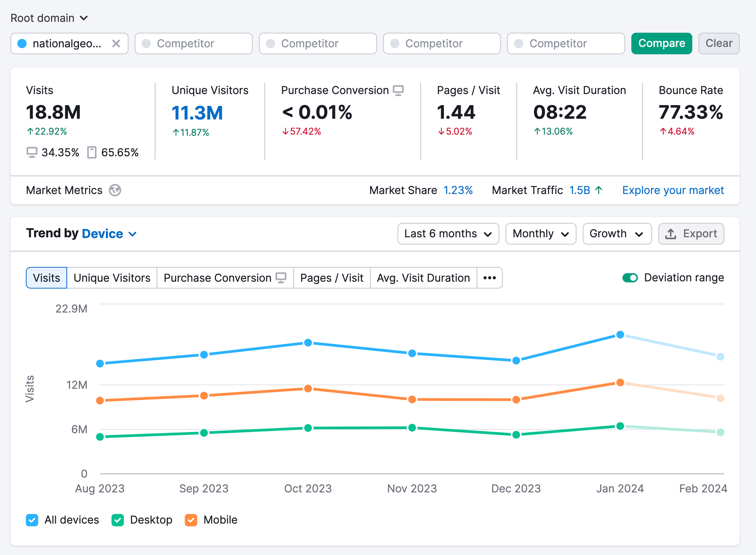The width and height of the screenshot is (756, 555).
Task: Change granularity via the Monthly dropdown
Action: [x=540, y=234]
